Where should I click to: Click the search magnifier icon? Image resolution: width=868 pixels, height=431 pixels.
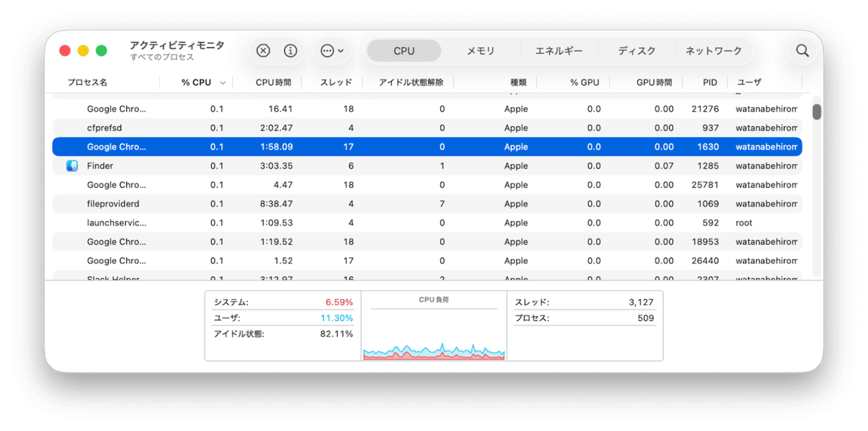[x=802, y=51]
